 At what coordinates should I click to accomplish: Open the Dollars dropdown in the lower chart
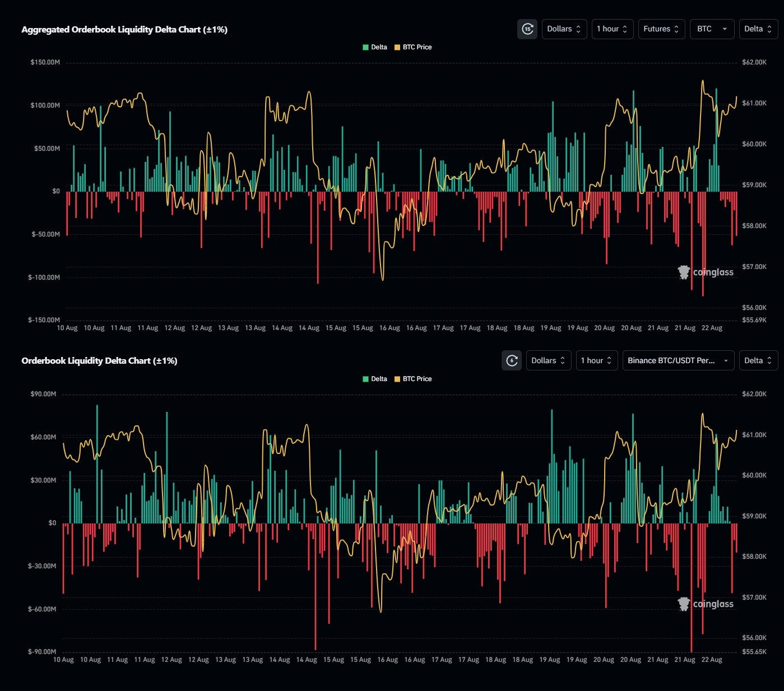[x=549, y=361]
